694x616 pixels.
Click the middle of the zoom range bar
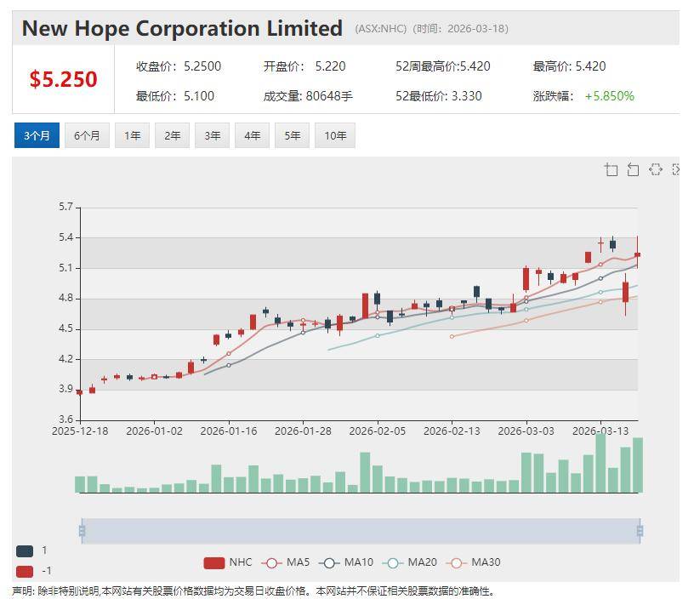coord(361,531)
